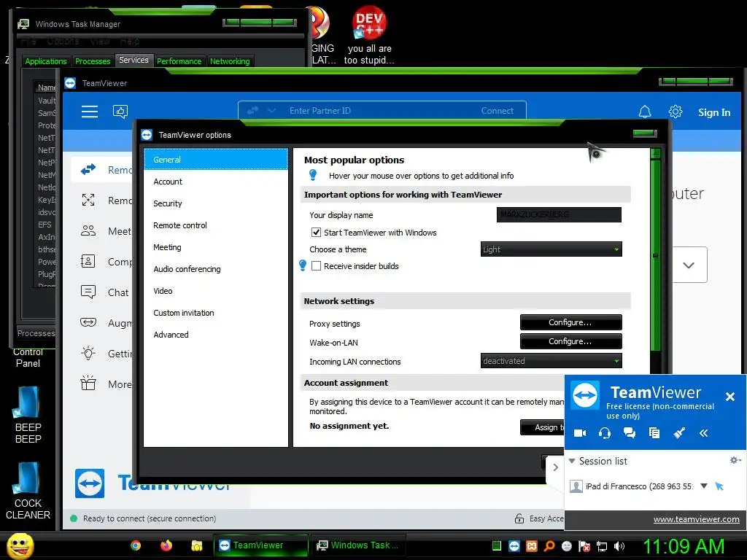Open the Choose a theme dropdown

tap(551, 249)
